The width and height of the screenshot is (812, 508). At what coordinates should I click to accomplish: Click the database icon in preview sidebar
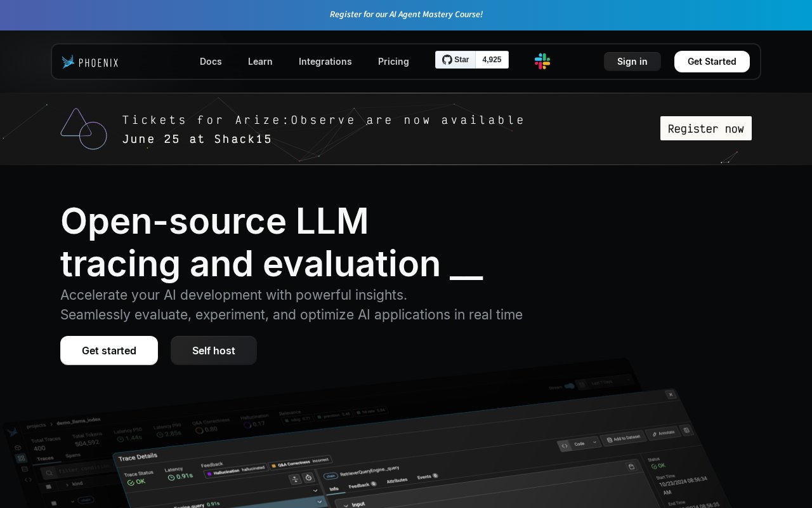pyautogui.click(x=25, y=469)
